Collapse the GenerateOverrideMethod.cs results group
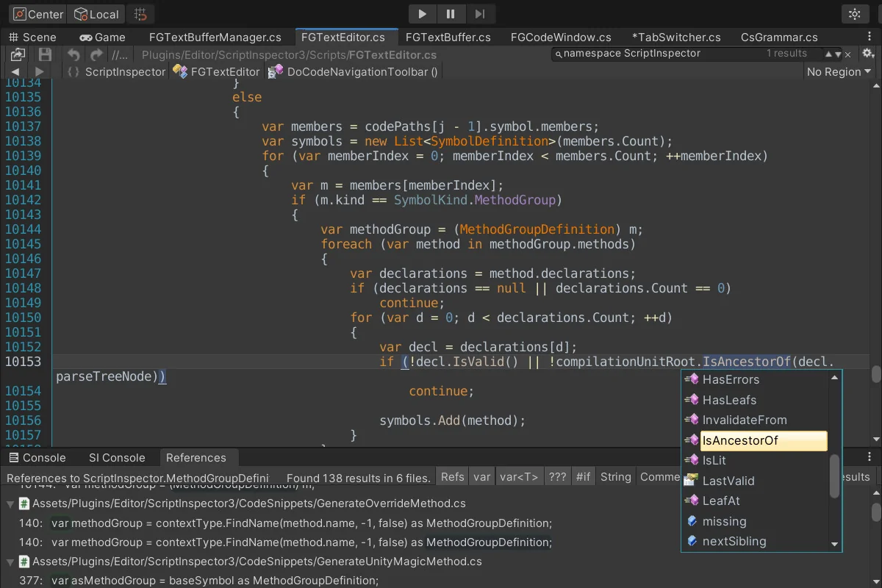Screen dimensions: 882x588 10,504
